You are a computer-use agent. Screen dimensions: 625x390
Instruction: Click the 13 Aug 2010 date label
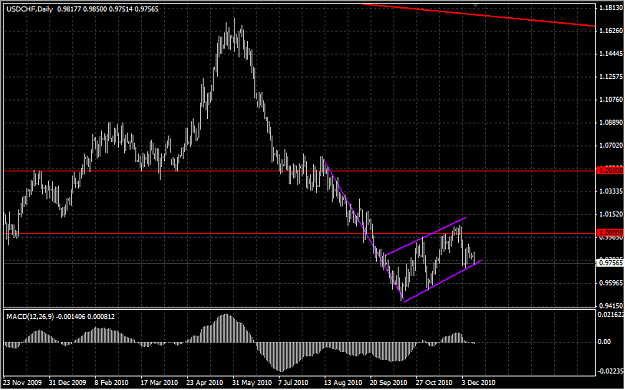tap(343, 382)
